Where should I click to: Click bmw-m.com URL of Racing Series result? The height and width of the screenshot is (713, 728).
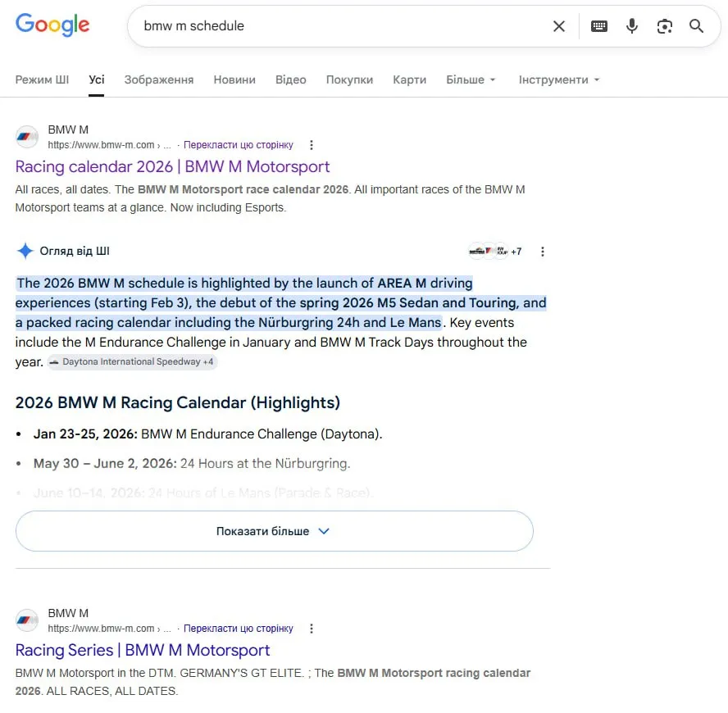[109, 629]
